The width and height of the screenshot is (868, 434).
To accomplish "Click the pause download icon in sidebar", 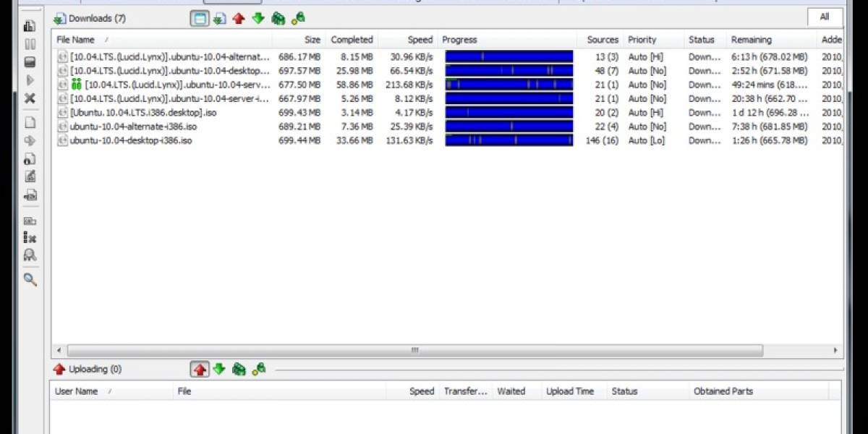I will (x=30, y=44).
